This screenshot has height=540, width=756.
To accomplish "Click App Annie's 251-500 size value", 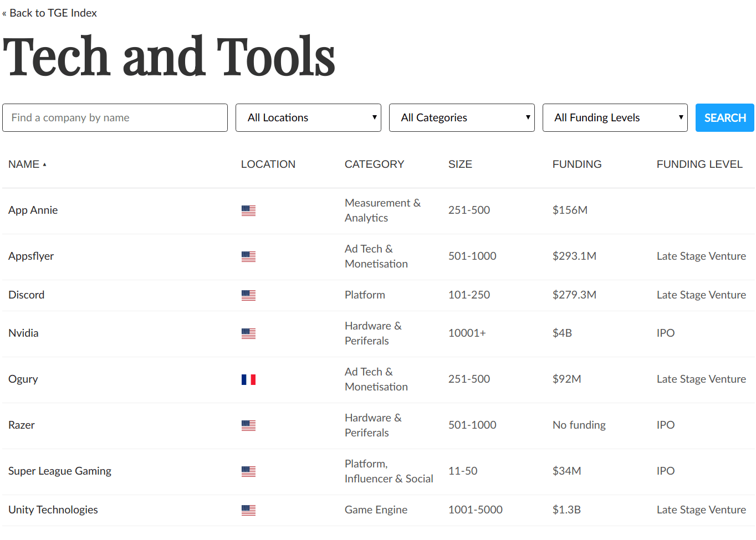I will (x=469, y=210).
